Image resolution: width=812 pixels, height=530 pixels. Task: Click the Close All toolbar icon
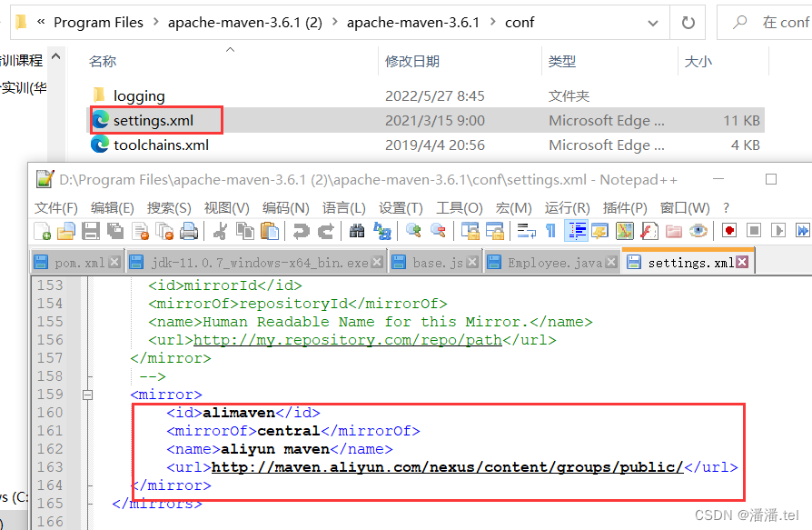coord(164,231)
